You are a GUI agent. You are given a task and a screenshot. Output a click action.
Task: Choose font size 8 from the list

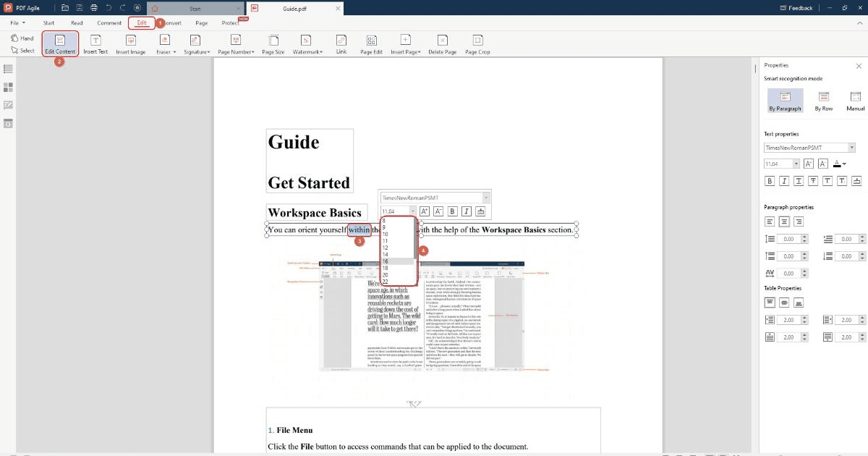(x=397, y=221)
